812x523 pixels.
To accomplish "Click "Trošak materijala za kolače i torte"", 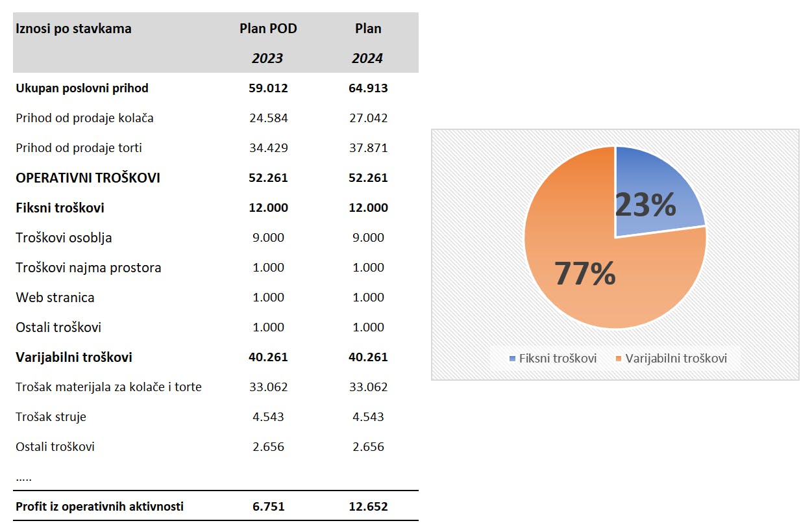I will click(108, 387).
